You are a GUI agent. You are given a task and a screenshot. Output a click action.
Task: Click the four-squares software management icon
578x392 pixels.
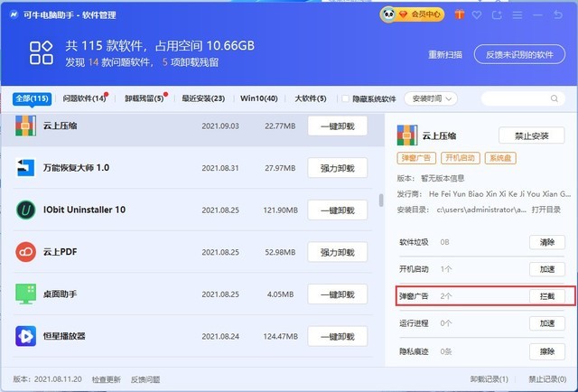pos(41,52)
